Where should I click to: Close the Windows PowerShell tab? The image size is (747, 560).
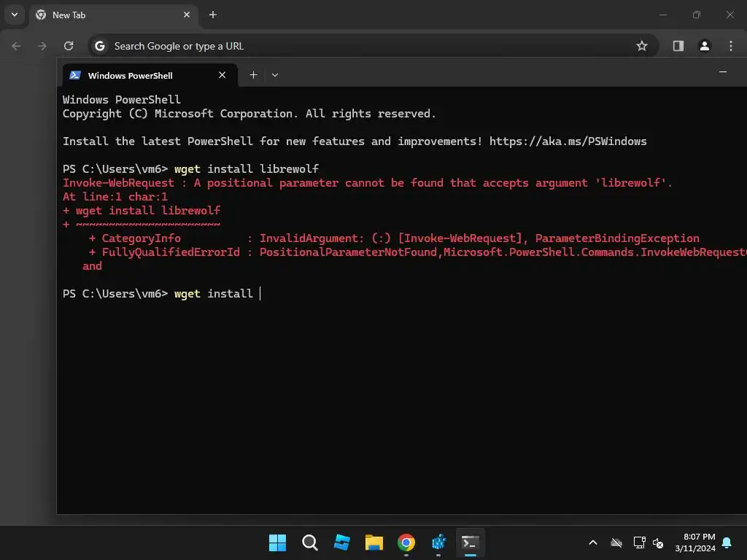pos(222,75)
